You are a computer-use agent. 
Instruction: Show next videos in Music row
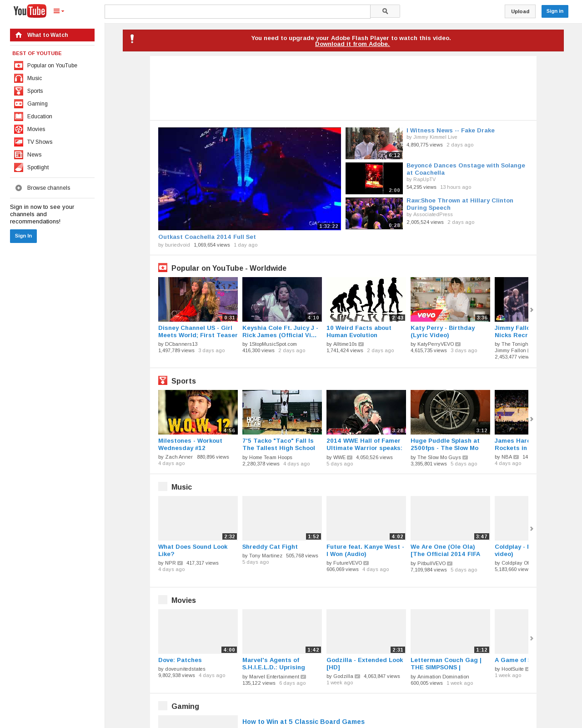pos(532,529)
